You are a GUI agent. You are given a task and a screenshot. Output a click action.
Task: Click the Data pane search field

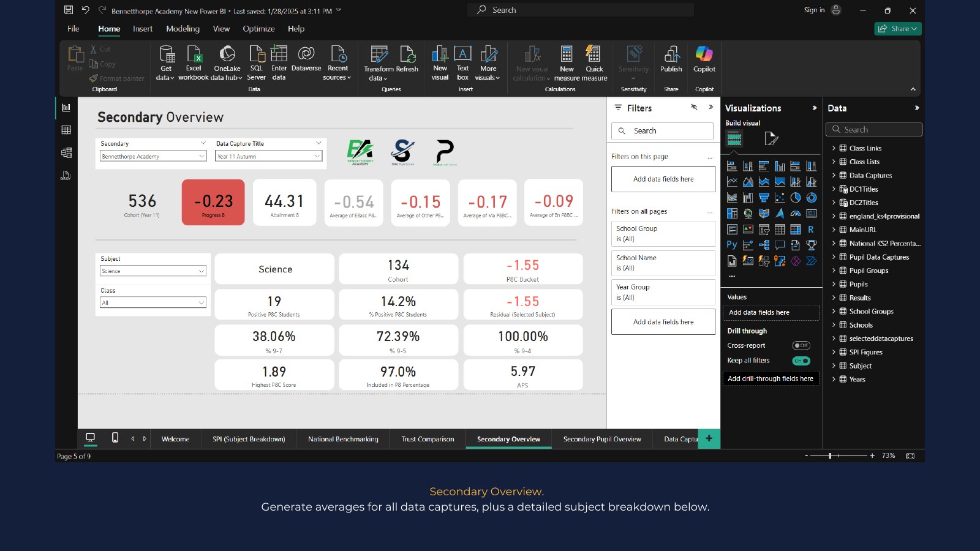(873, 130)
